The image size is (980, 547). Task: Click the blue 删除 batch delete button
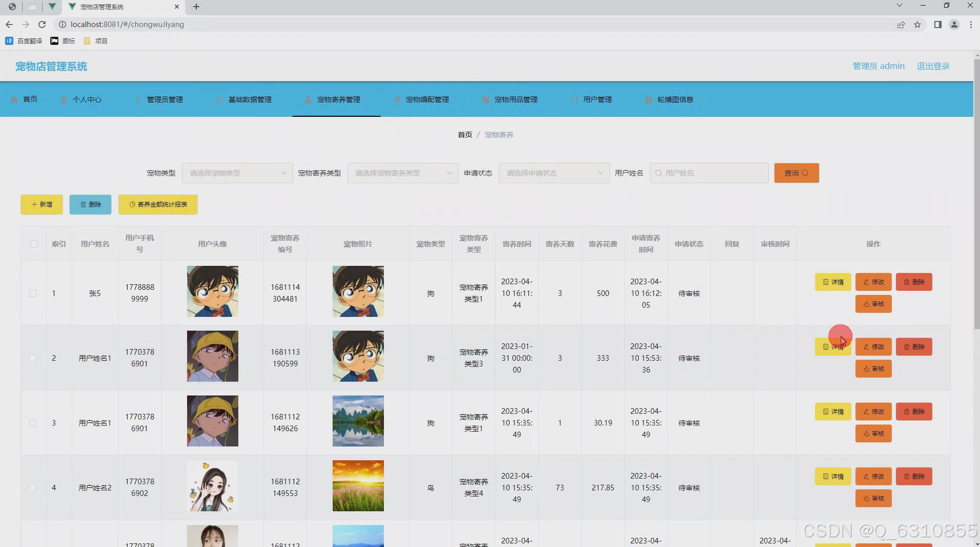tap(90, 205)
